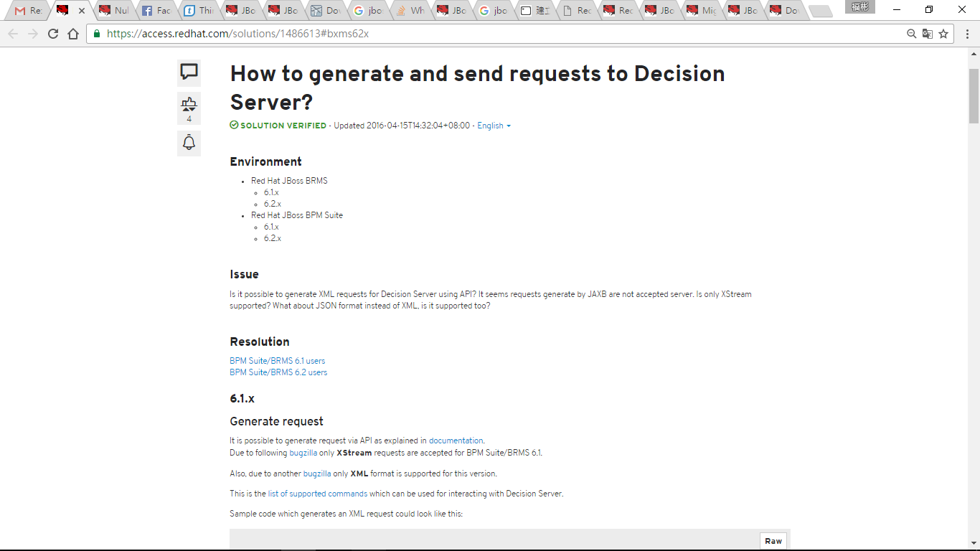This screenshot has width=980, height=551.
Task: Click the browser home icon
Action: click(x=73, y=34)
